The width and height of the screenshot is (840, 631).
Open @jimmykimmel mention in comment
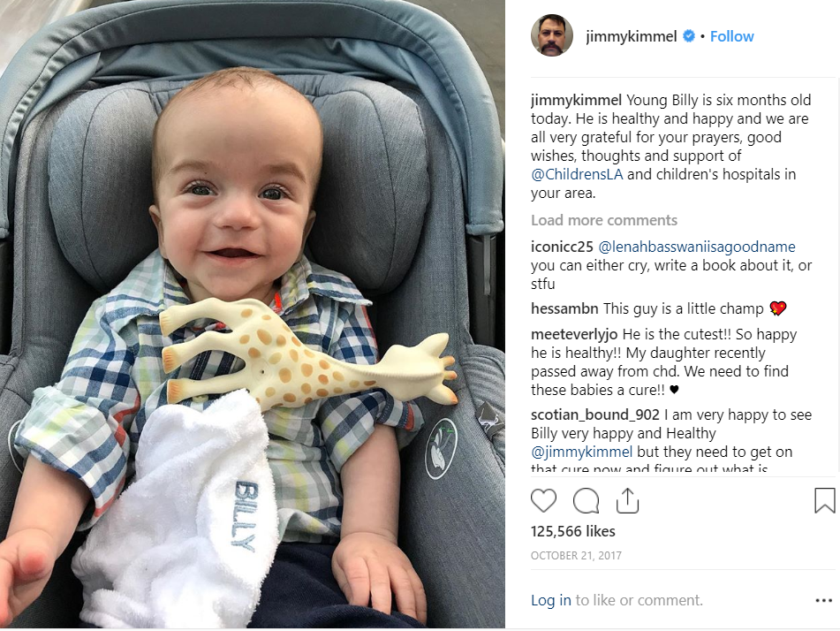pos(582,452)
